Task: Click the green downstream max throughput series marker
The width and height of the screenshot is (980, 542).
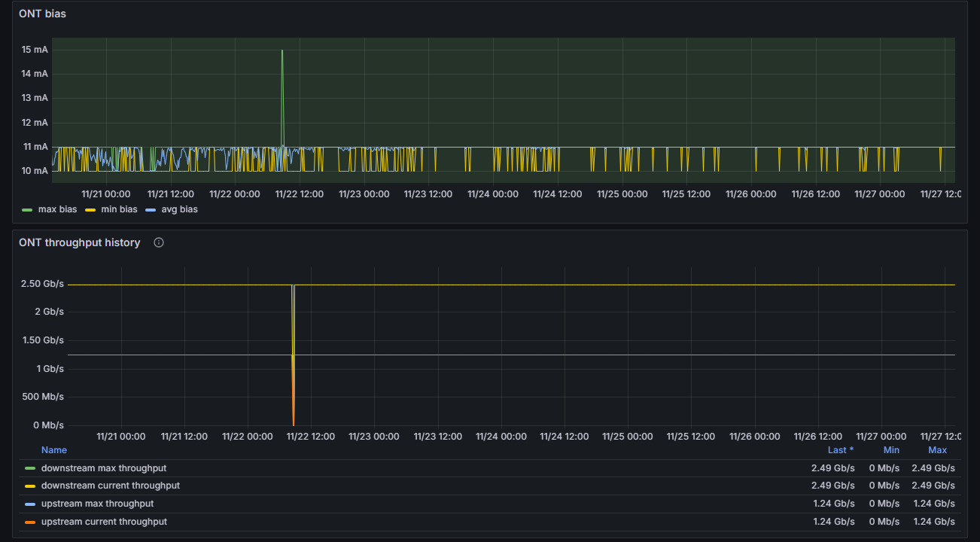Action: point(29,468)
